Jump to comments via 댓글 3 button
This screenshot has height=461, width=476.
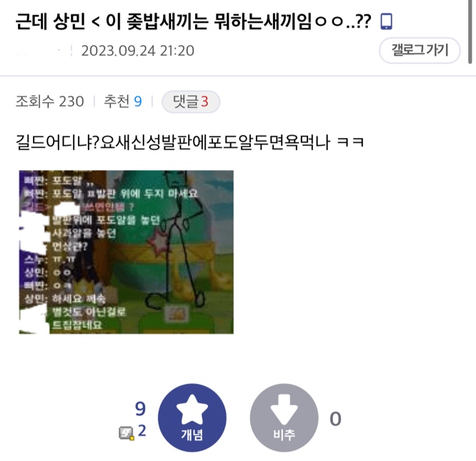point(191,101)
